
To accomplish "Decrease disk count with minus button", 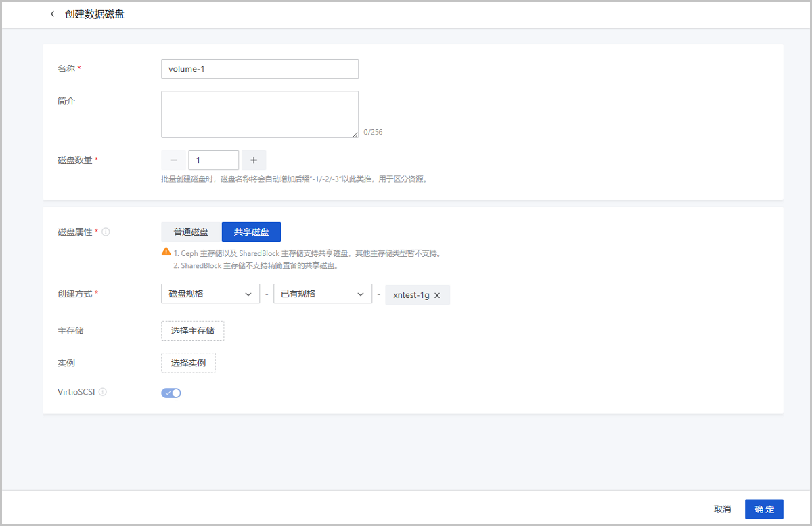I will click(x=173, y=160).
